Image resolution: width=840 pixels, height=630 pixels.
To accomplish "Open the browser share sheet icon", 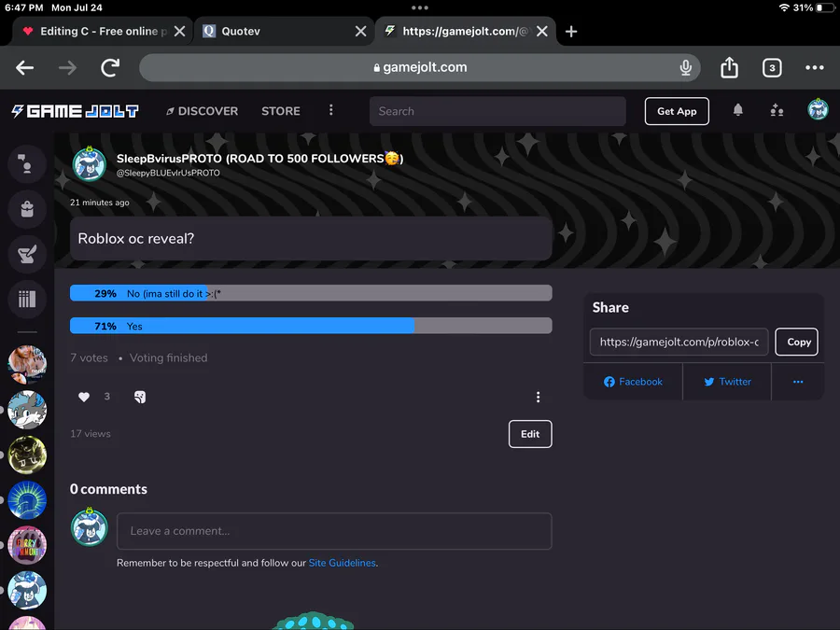I will coord(729,67).
